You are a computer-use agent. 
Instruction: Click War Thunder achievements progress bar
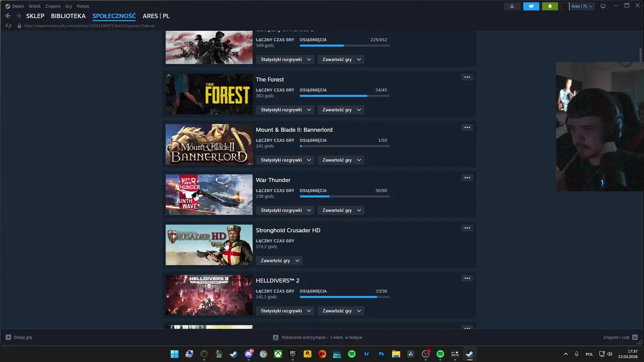click(x=345, y=196)
